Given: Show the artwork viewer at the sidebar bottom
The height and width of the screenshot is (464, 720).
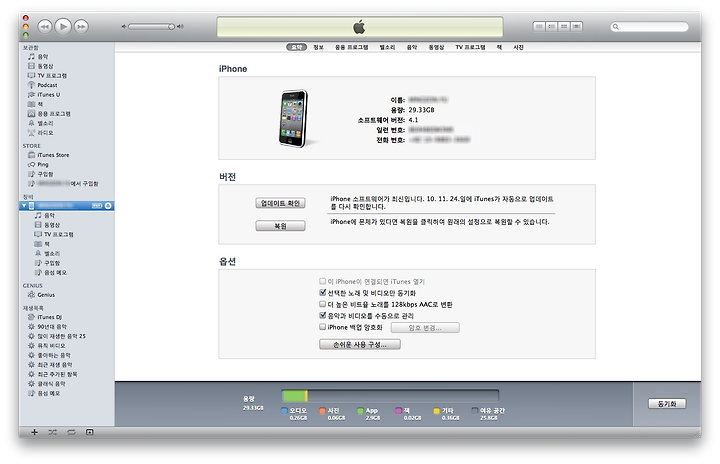Looking at the screenshot, I should pyautogui.click(x=90, y=432).
